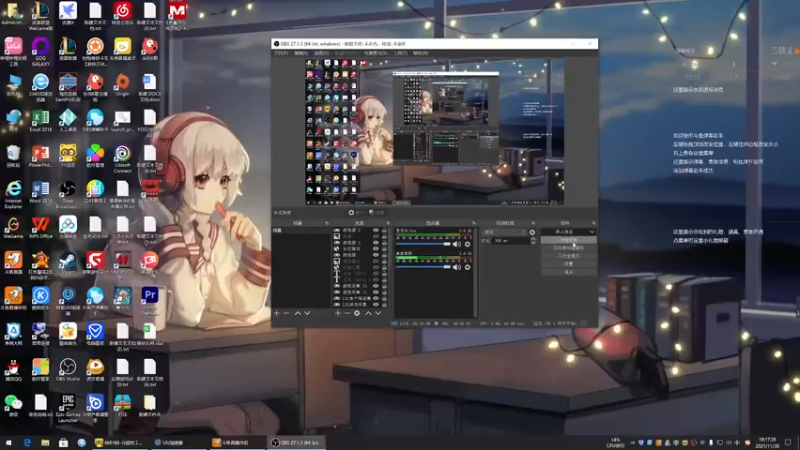Viewport: 800px width, 450px height.
Task: Open GOG GALAXY desktop icon
Action: pos(40,51)
